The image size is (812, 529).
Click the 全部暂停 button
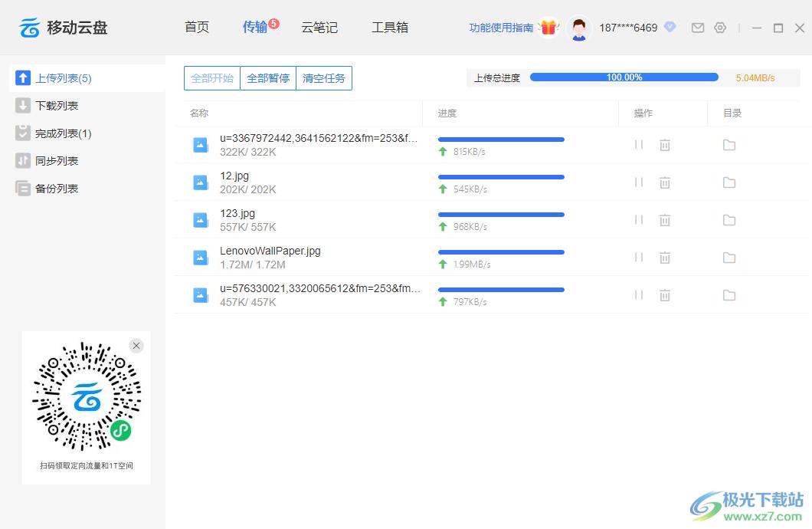[x=268, y=78]
